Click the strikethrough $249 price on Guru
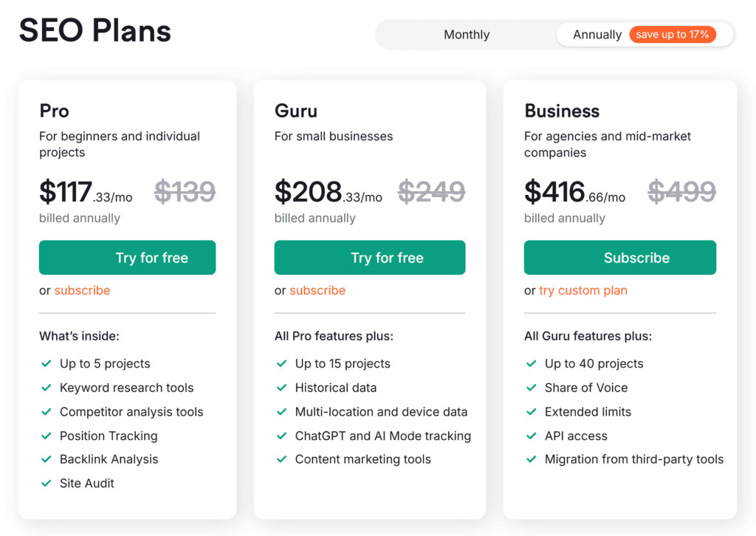756x536 pixels. pyautogui.click(x=431, y=192)
